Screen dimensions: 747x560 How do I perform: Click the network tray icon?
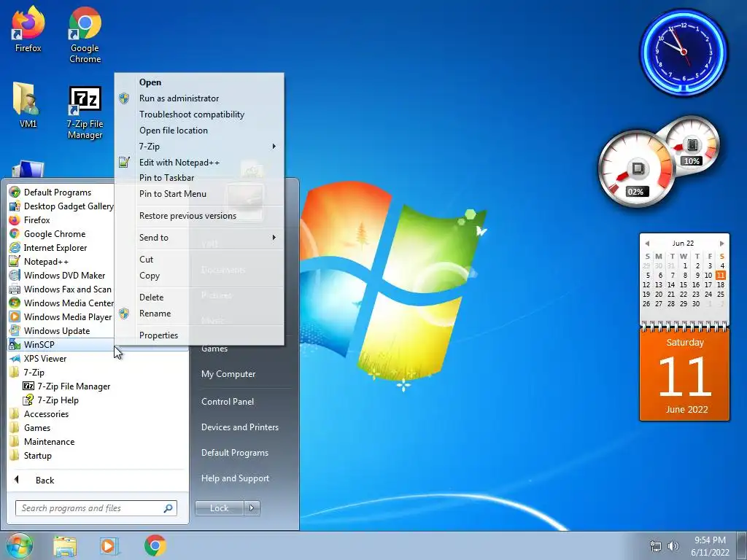click(656, 546)
